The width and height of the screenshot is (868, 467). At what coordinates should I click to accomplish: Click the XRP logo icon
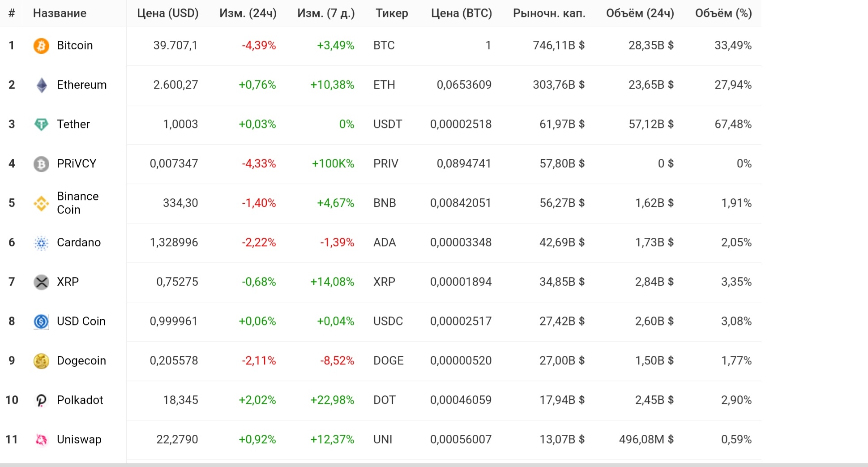(41, 282)
